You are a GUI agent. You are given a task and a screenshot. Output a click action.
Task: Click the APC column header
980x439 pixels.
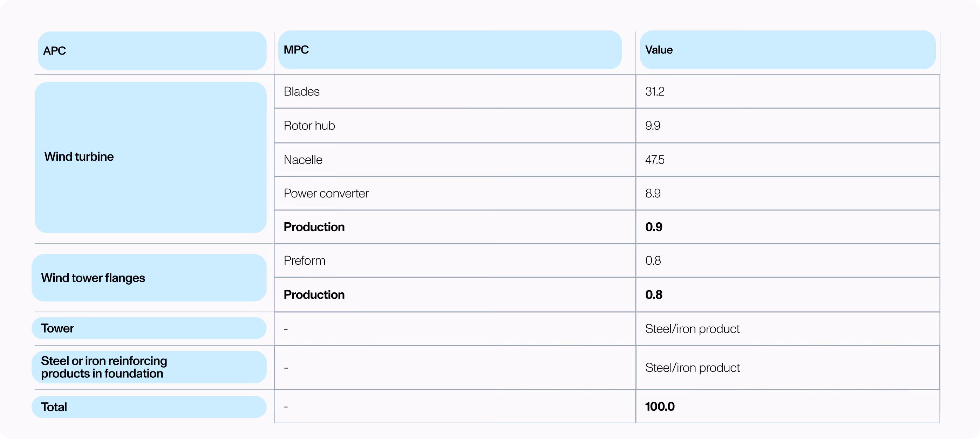tap(152, 50)
